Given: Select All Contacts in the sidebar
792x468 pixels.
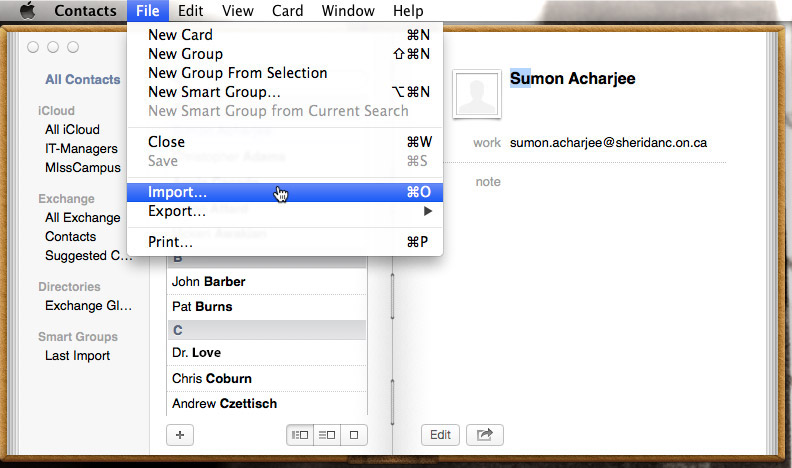Looking at the screenshot, I should pos(83,79).
